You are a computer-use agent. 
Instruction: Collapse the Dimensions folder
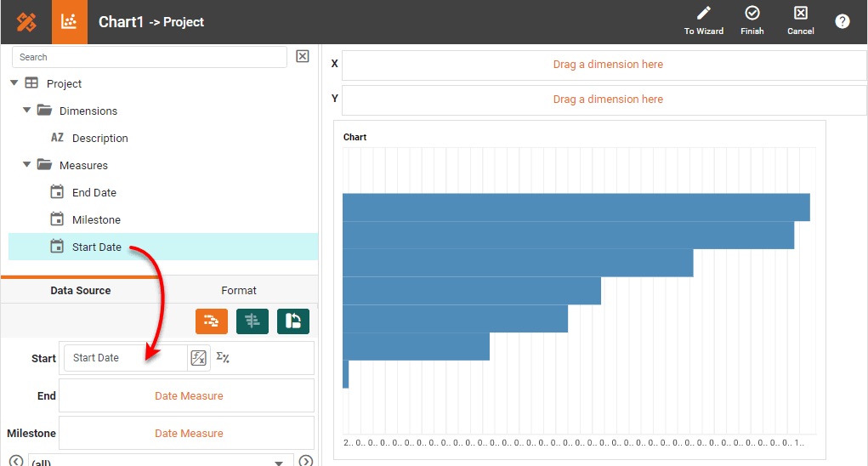27,111
